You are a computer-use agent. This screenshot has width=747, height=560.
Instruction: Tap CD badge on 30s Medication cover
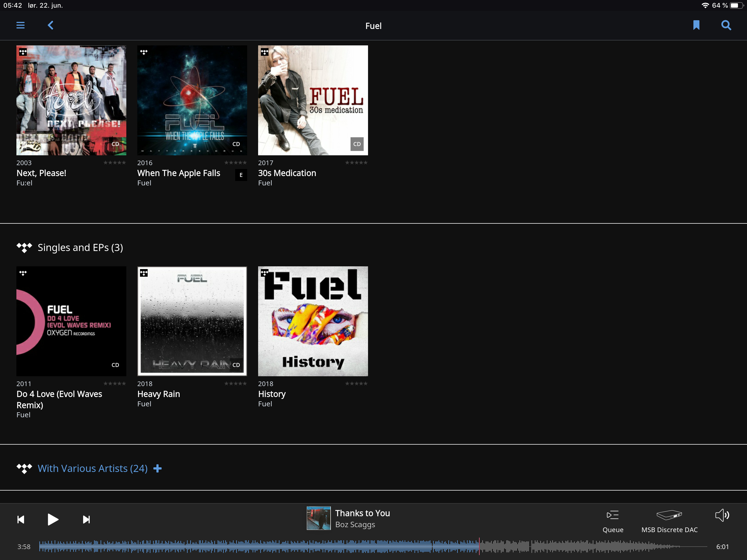point(357,144)
